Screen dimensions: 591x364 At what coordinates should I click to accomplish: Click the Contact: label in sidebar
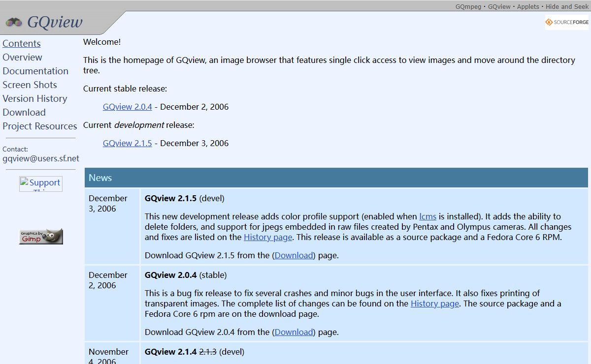(x=15, y=149)
